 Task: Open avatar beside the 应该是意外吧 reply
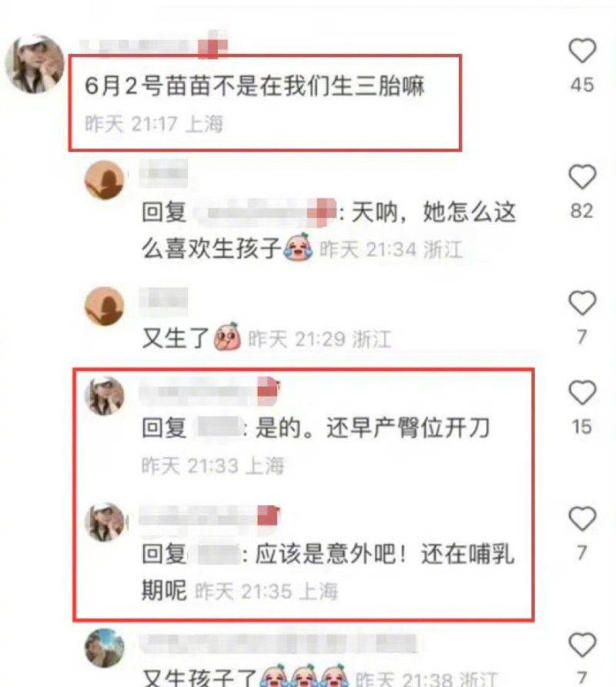point(104,522)
